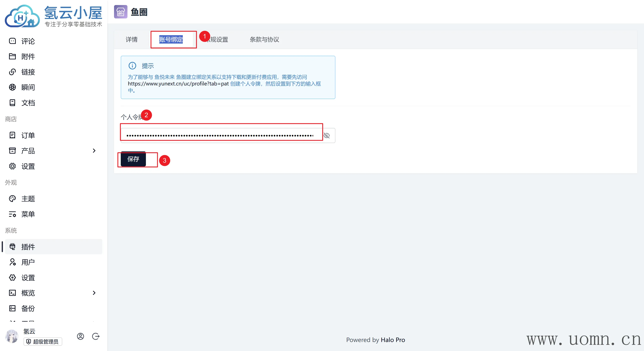The height and width of the screenshot is (351, 644).
Task: Click the comments icon in sidebar
Action: [x=12, y=41]
